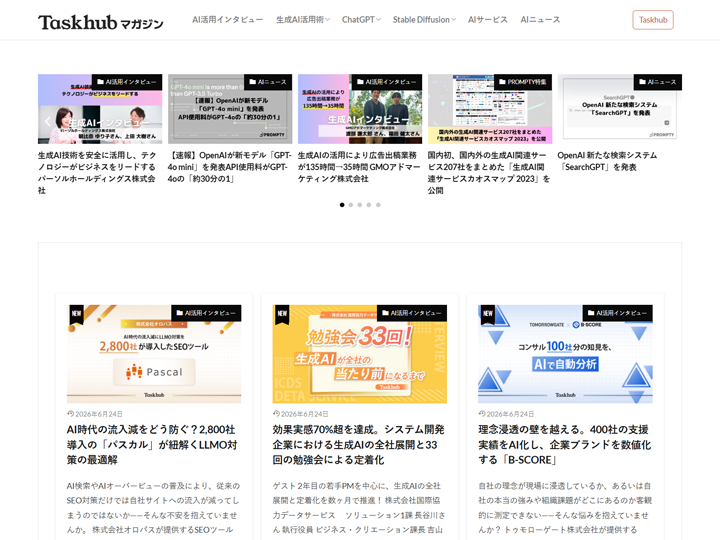
Task: Click AI活用インタビュー tag on パーソル slide
Action: (127, 82)
